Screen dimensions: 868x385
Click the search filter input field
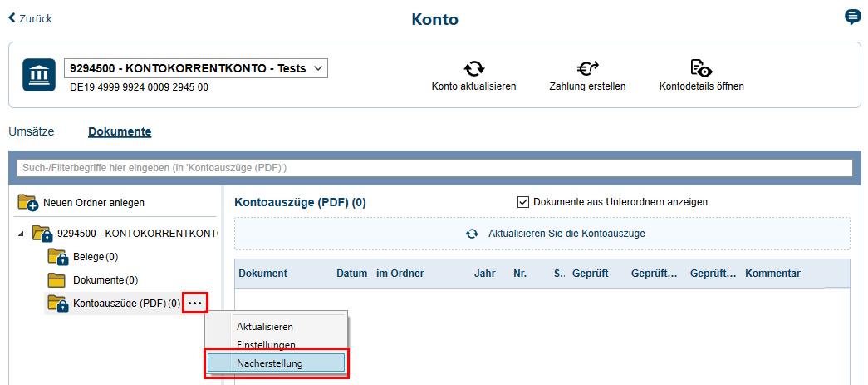434,168
